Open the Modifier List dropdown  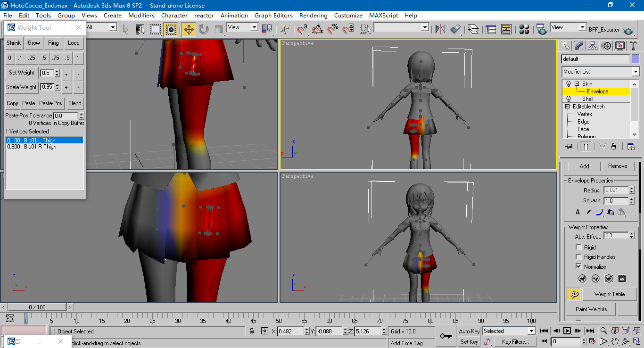pyautogui.click(x=635, y=72)
